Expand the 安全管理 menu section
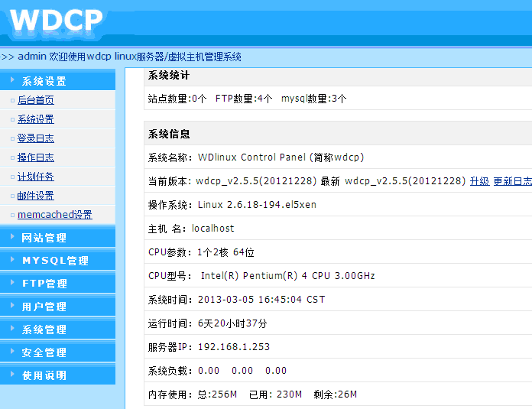This screenshot has height=409, width=532. point(44,352)
